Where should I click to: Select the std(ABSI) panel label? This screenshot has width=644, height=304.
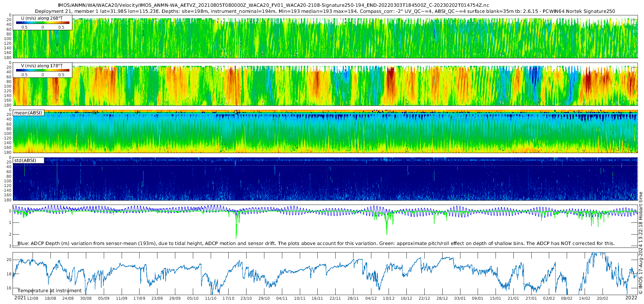point(25,161)
